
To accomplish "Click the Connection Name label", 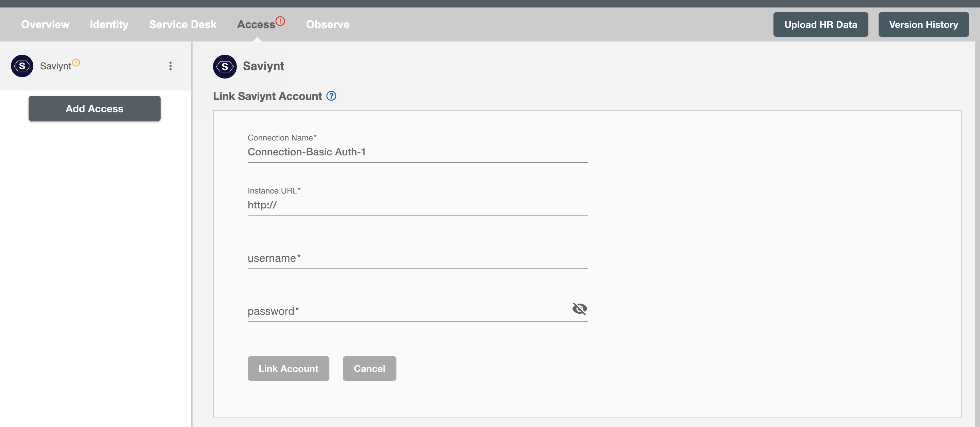I will click(x=282, y=138).
